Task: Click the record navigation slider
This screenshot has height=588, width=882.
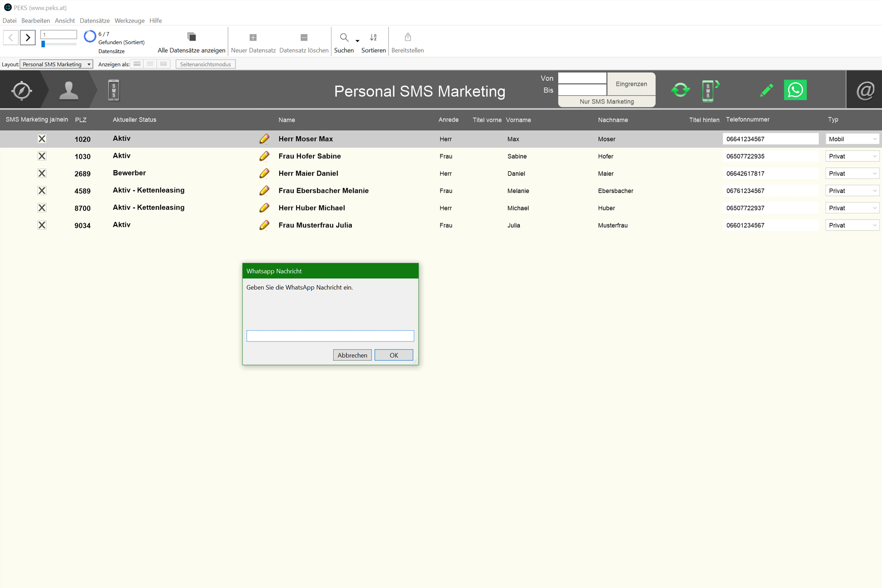Action: [x=43, y=44]
